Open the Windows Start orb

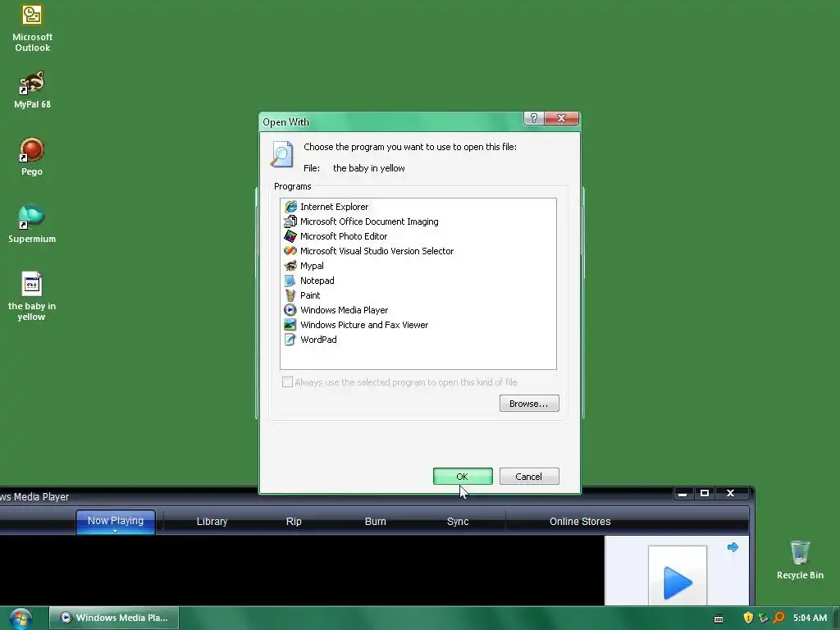point(21,619)
